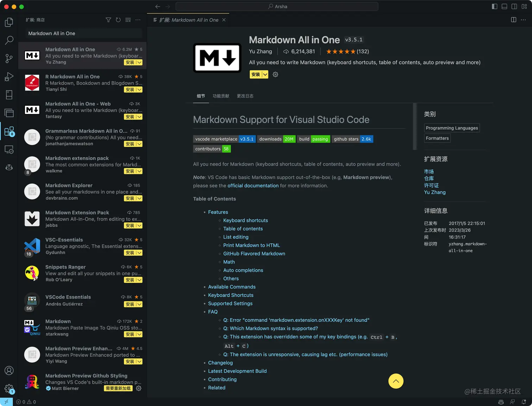
Task: Switch to 功能贡献 tab
Action: coord(221,96)
